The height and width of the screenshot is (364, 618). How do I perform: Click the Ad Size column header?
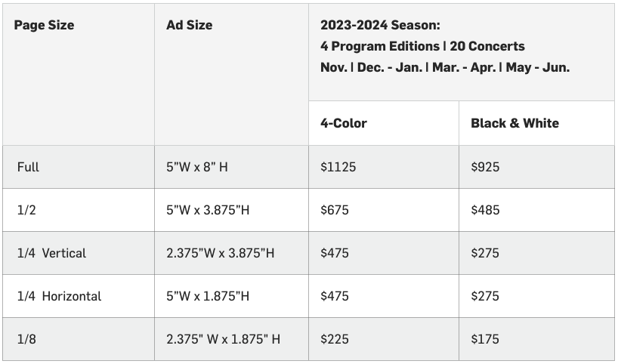pos(189,25)
